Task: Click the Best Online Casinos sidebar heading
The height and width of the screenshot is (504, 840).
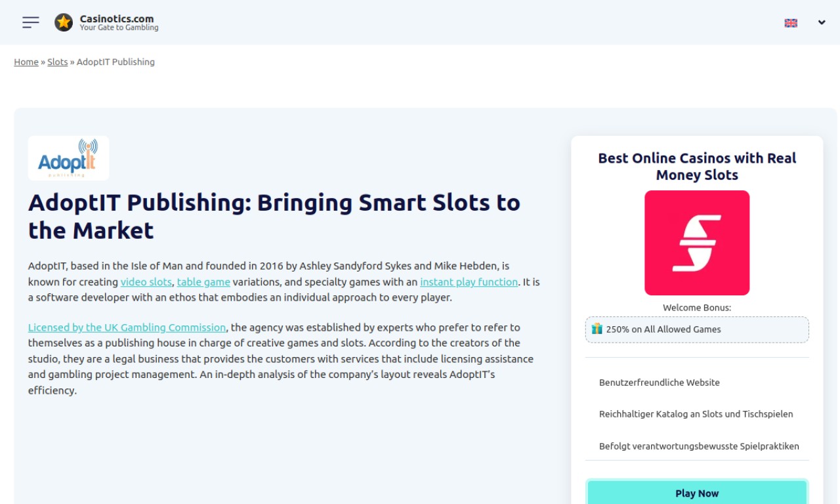Action: [697, 167]
